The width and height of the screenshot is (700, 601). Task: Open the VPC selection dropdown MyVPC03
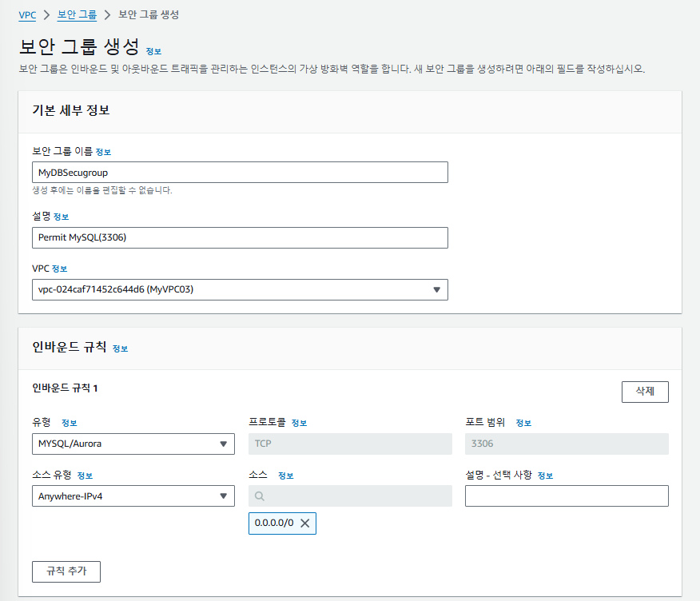click(240, 290)
